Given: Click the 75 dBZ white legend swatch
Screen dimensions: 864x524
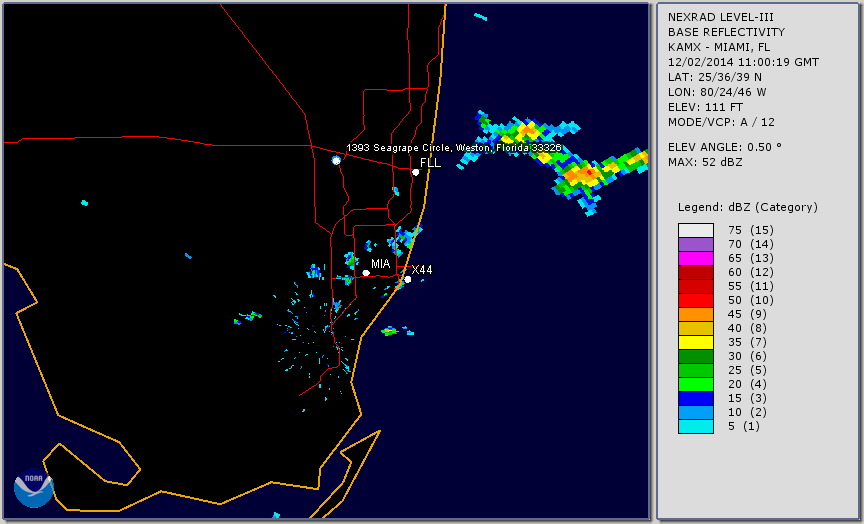Looking at the screenshot, I should (x=696, y=230).
